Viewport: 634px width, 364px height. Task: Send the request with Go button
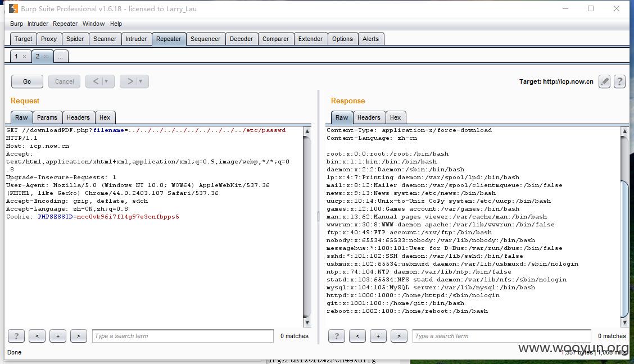tap(27, 81)
